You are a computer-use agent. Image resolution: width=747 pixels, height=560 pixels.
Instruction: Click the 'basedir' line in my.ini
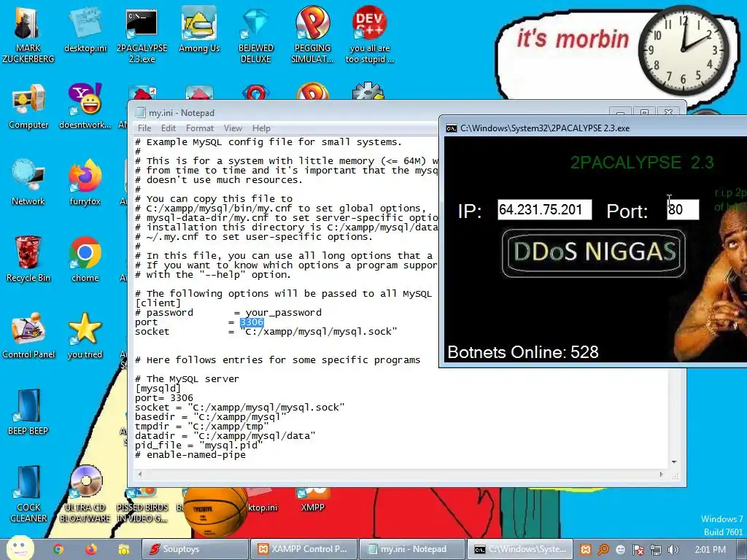[211, 417]
